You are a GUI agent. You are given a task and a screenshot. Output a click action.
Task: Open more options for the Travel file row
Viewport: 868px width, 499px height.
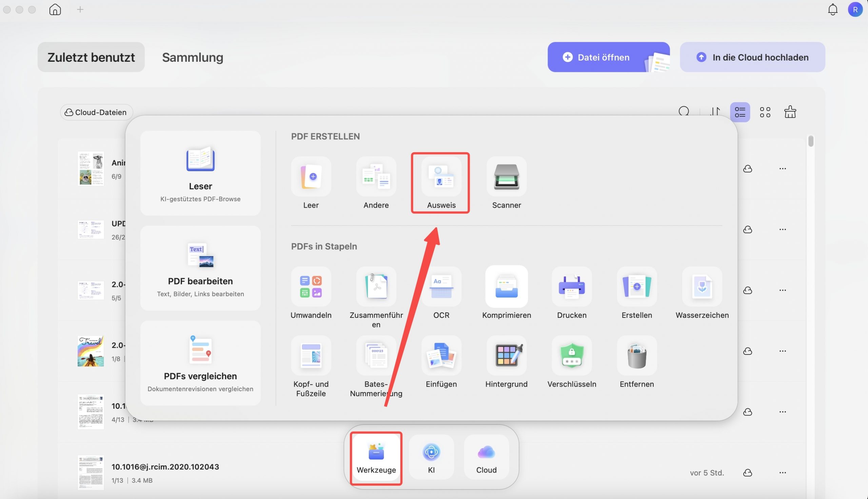click(782, 351)
